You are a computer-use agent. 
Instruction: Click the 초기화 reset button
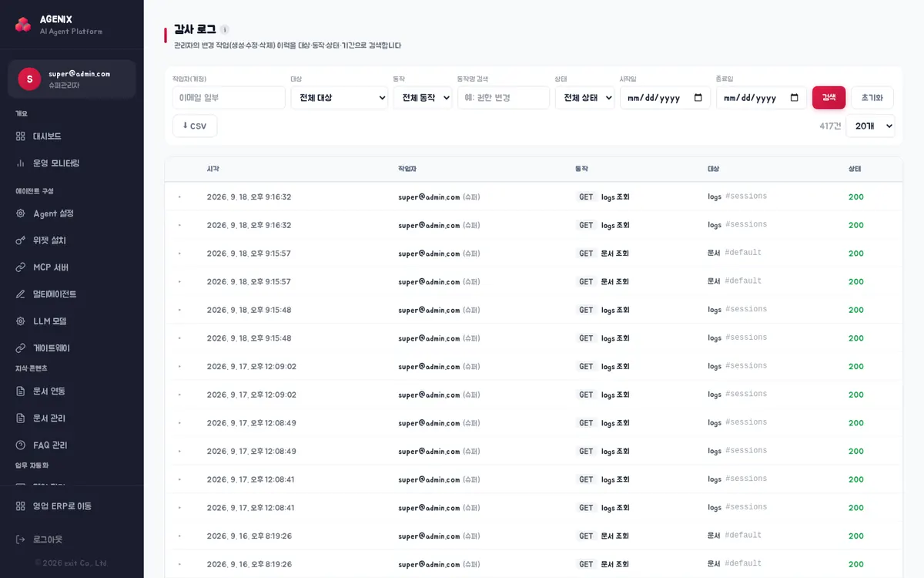(872, 98)
